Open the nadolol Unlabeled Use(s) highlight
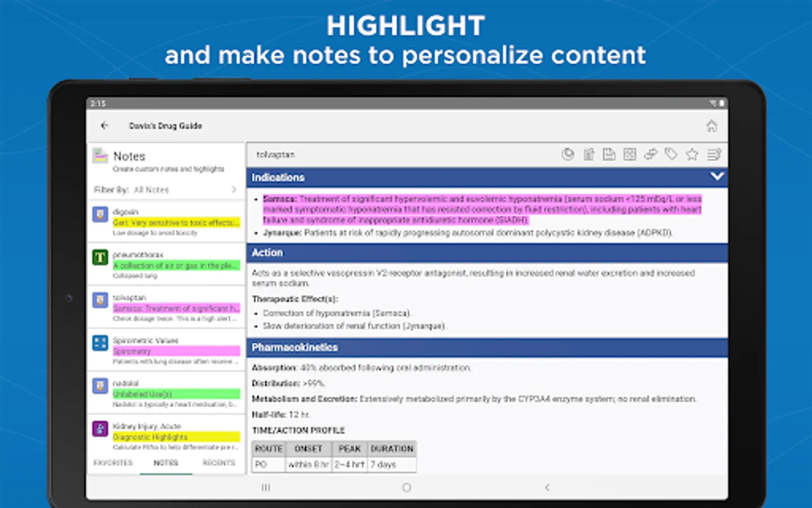The image size is (812, 508). [x=176, y=394]
